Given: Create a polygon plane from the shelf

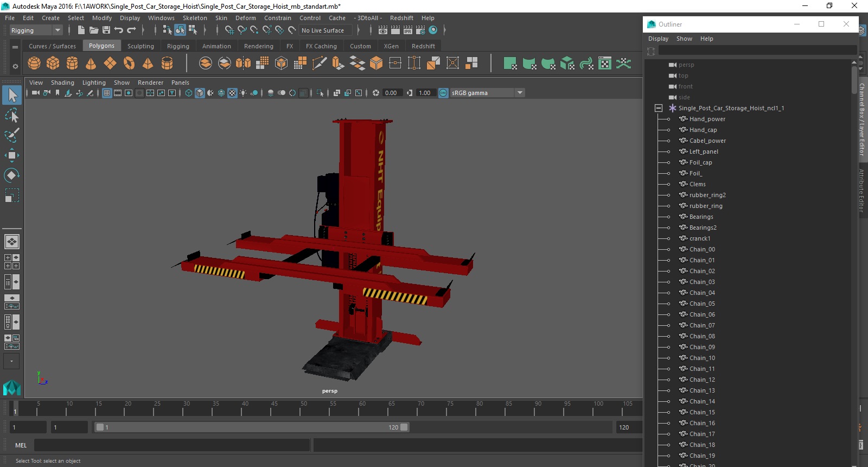Looking at the screenshot, I should click(110, 64).
